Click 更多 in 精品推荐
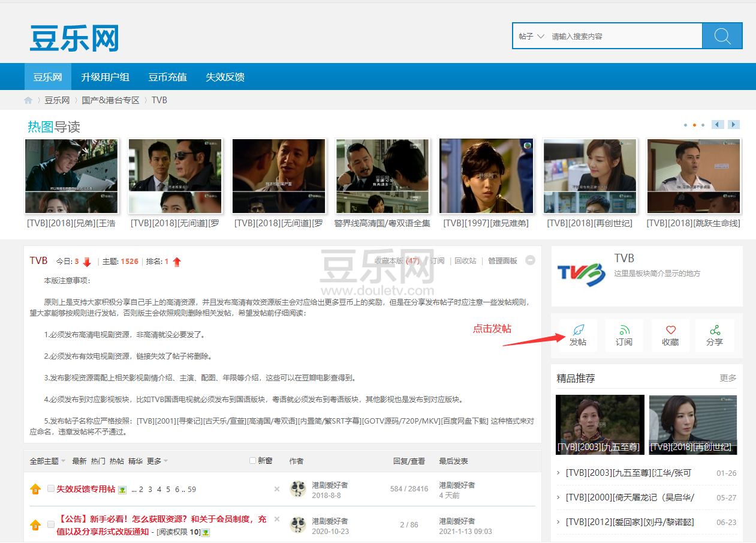This screenshot has width=756, height=543. click(x=728, y=378)
